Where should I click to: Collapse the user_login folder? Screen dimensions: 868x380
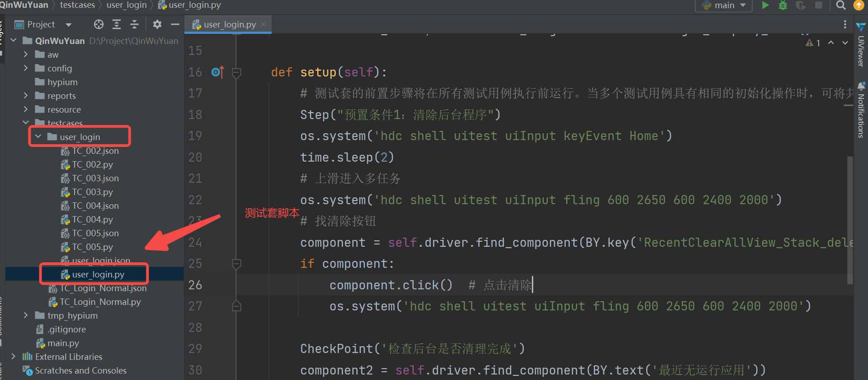(x=38, y=136)
